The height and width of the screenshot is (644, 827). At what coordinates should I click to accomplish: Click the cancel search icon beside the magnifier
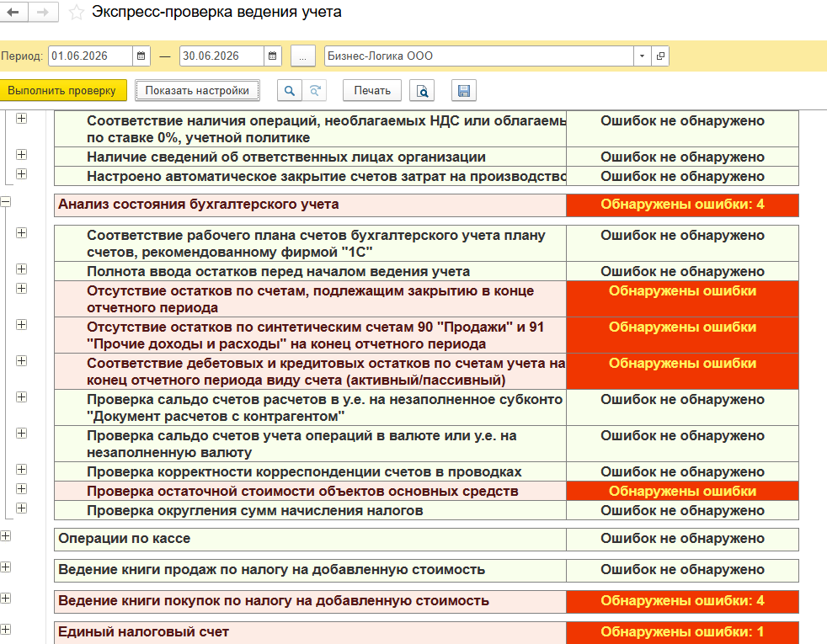[315, 90]
